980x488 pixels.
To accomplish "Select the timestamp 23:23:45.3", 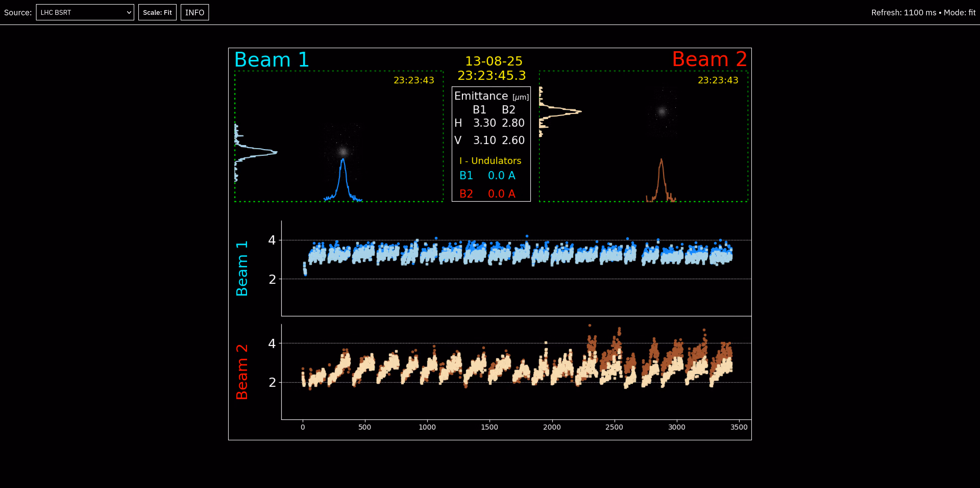I will click(492, 76).
